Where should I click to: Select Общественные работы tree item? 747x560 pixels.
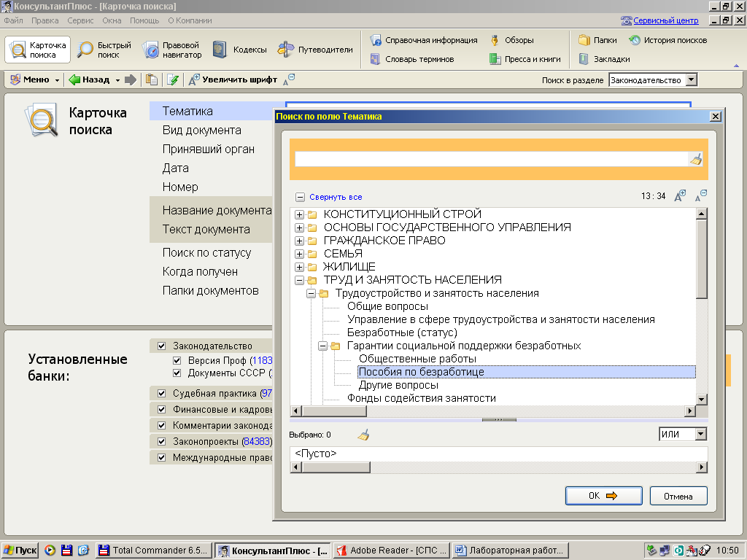coord(417,359)
